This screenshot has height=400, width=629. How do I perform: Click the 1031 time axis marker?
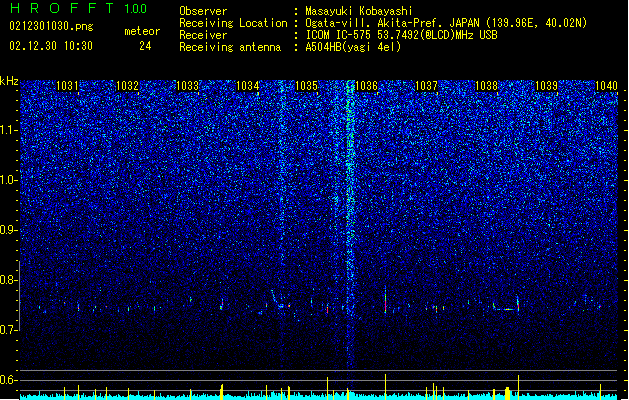pos(67,86)
